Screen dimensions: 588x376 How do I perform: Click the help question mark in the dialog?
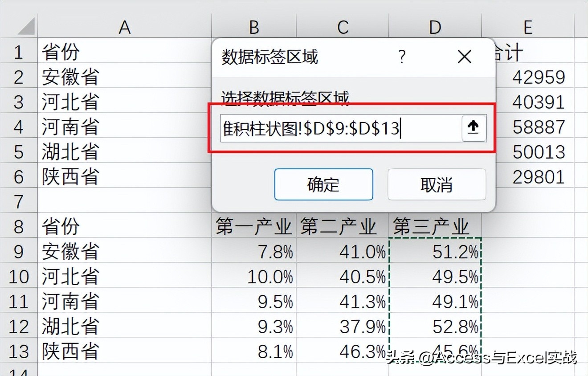(x=402, y=57)
